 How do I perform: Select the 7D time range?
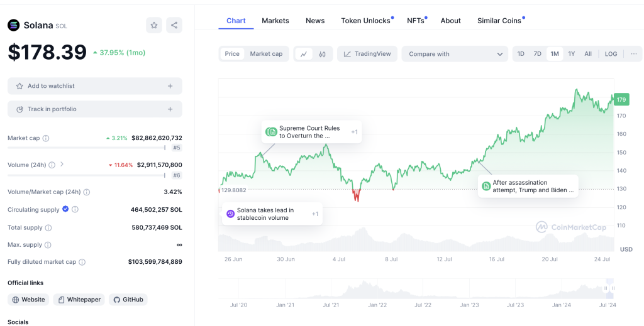tap(537, 54)
